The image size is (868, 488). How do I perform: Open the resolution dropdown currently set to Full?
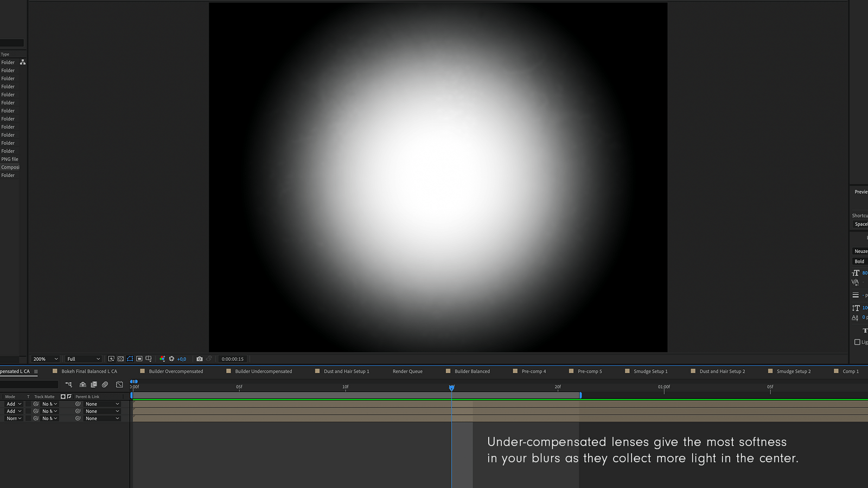click(x=82, y=359)
